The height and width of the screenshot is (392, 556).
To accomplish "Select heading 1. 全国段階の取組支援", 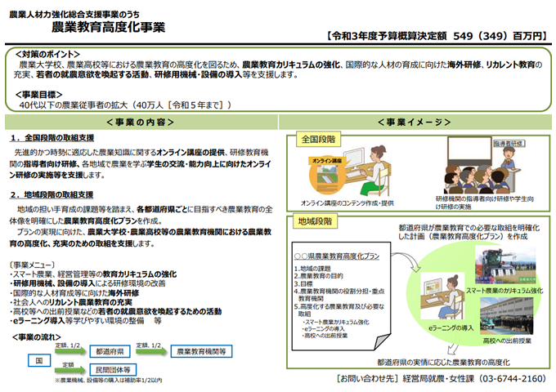I will 52,138.
